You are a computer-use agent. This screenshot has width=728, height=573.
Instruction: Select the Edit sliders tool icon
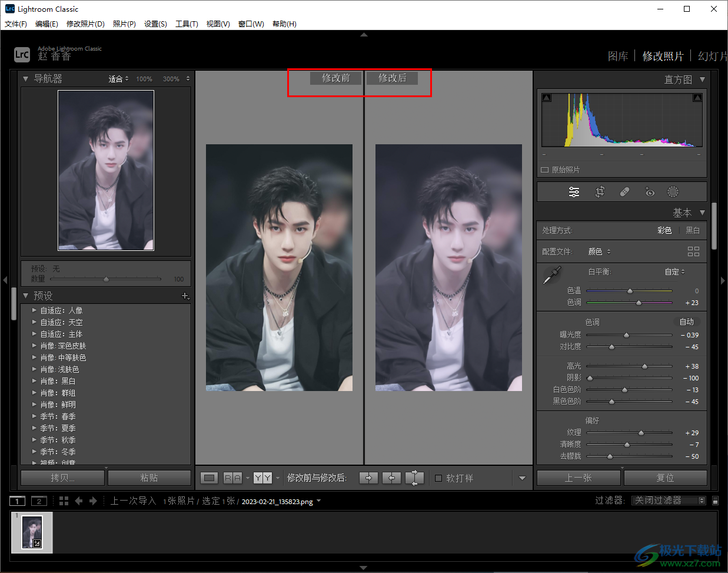(574, 192)
